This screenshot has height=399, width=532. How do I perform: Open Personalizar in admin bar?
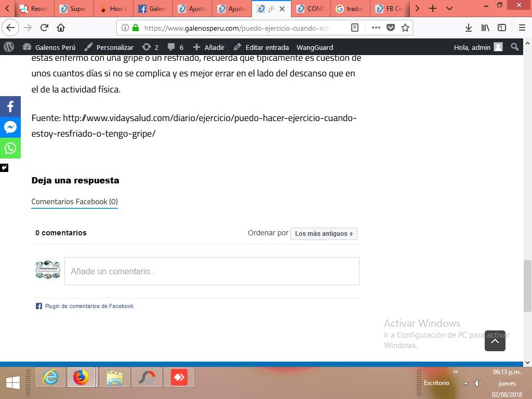pos(109,47)
